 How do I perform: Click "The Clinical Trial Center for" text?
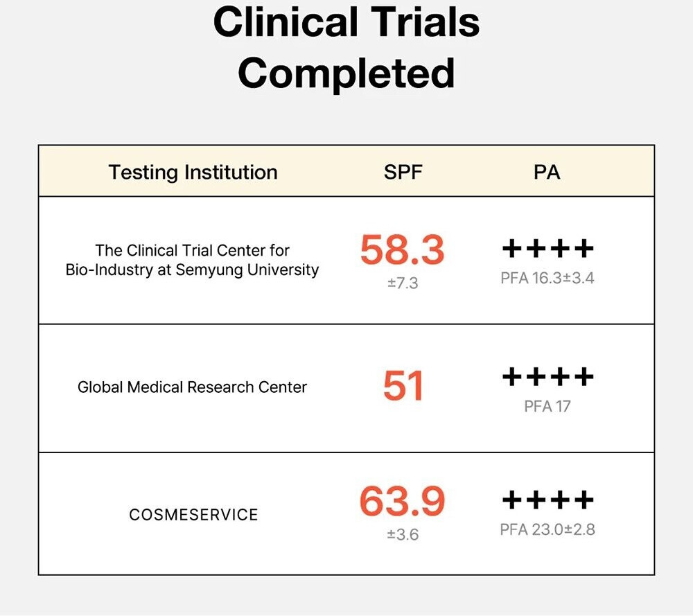coord(193,250)
